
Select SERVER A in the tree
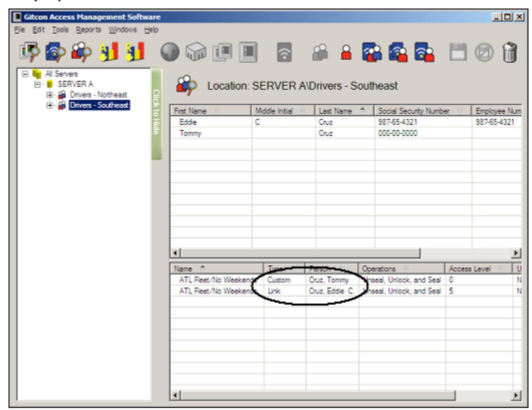click(x=75, y=84)
